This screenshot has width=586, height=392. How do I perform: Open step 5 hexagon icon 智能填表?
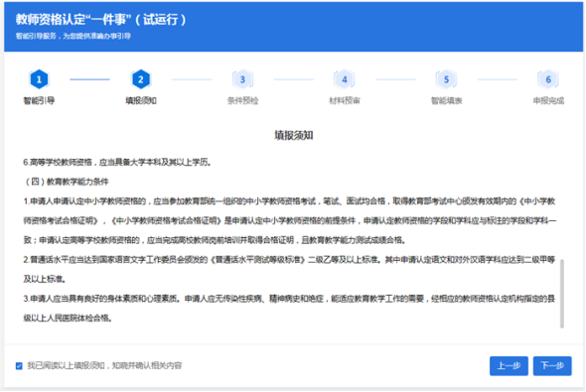pyautogui.click(x=446, y=79)
